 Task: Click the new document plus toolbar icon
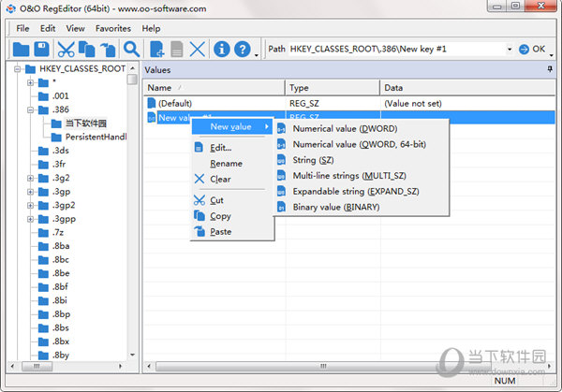pos(157,49)
